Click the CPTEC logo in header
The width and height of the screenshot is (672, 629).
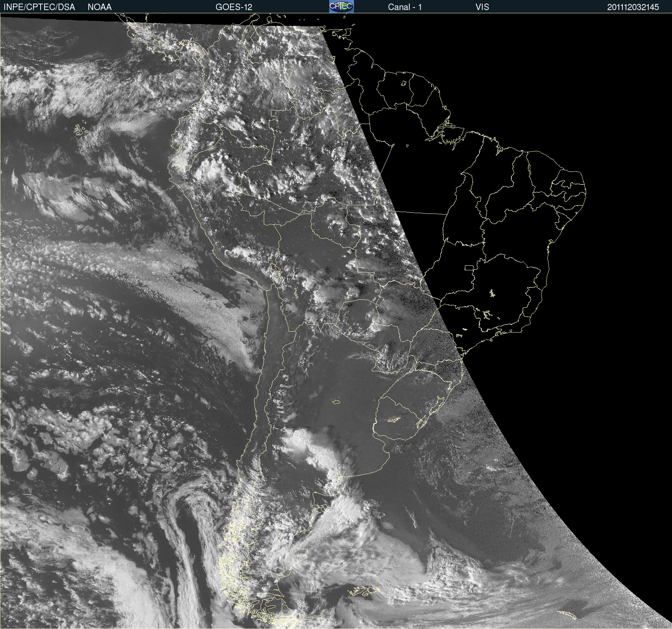[x=341, y=6]
